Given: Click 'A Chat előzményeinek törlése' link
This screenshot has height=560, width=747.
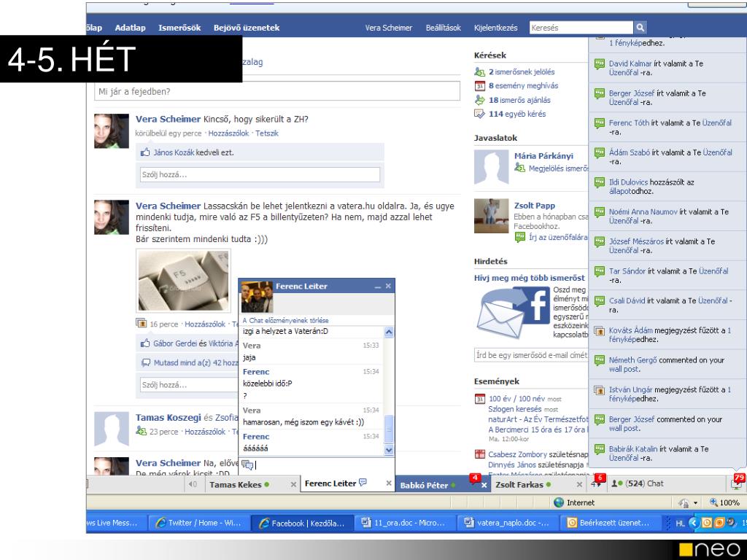Looking at the screenshot, I should 285,321.
